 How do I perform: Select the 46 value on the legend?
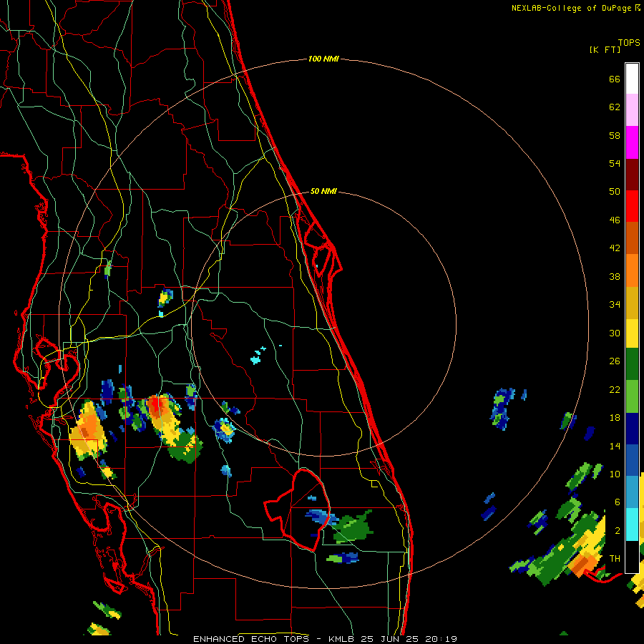tap(615, 220)
